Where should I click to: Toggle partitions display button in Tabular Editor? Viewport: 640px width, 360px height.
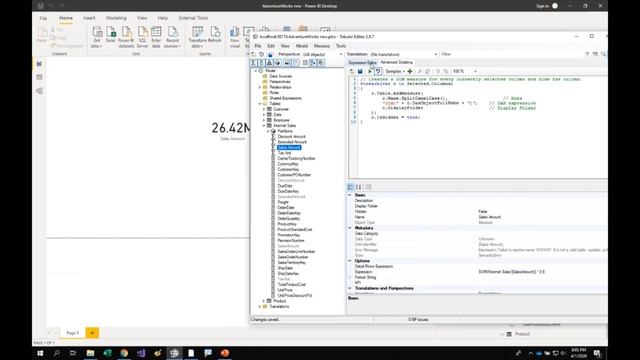(278, 63)
